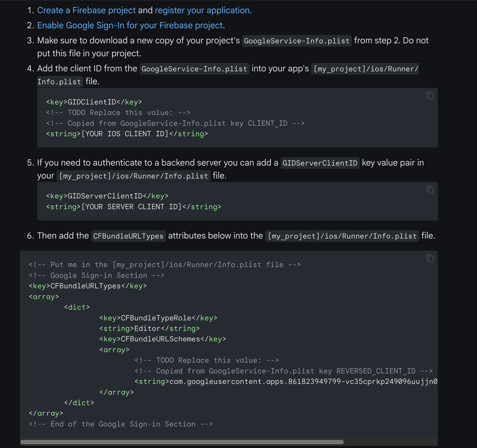
Task: Click the 'Put me in the' comment line
Action: [165, 265]
